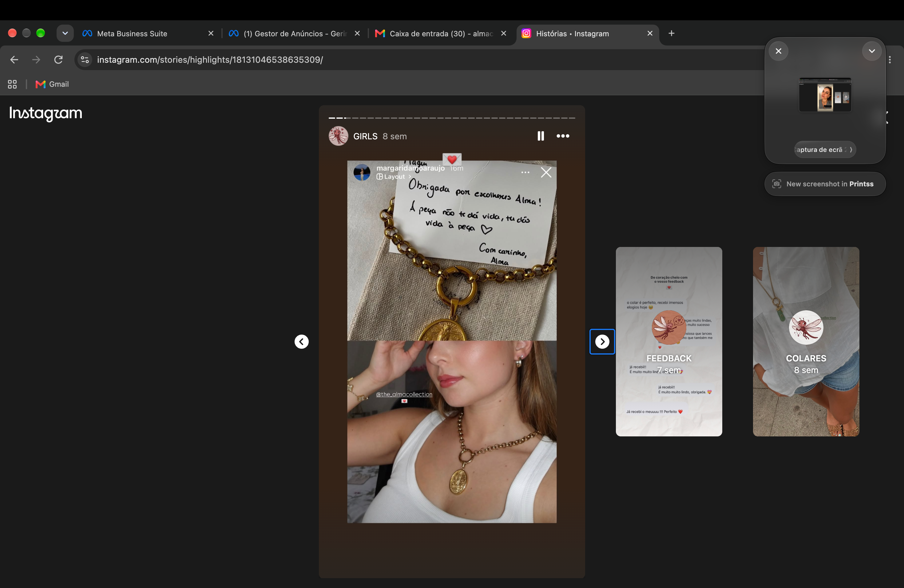This screenshot has width=904, height=588.
Task: Expand the screenshot popup chevron menu
Action: 872,51
